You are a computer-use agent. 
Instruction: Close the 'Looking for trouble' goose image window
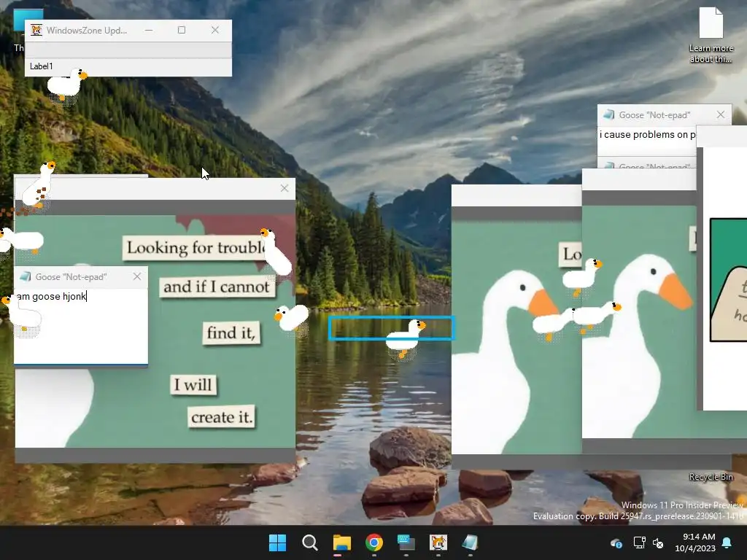pos(285,188)
